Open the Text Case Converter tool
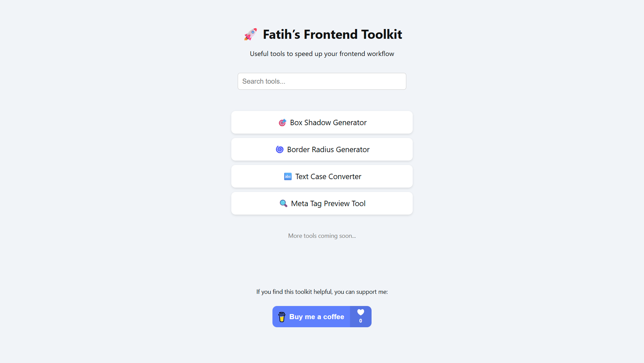 pos(322,176)
